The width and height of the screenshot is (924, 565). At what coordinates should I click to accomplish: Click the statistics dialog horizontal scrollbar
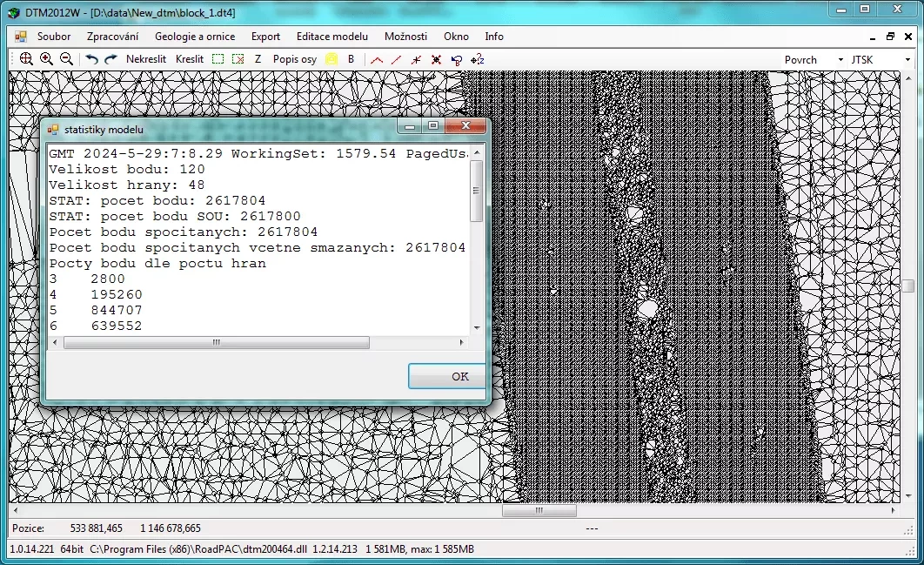(216, 343)
